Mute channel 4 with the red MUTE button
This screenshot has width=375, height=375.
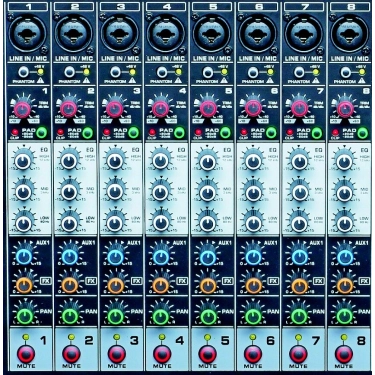(x=162, y=354)
